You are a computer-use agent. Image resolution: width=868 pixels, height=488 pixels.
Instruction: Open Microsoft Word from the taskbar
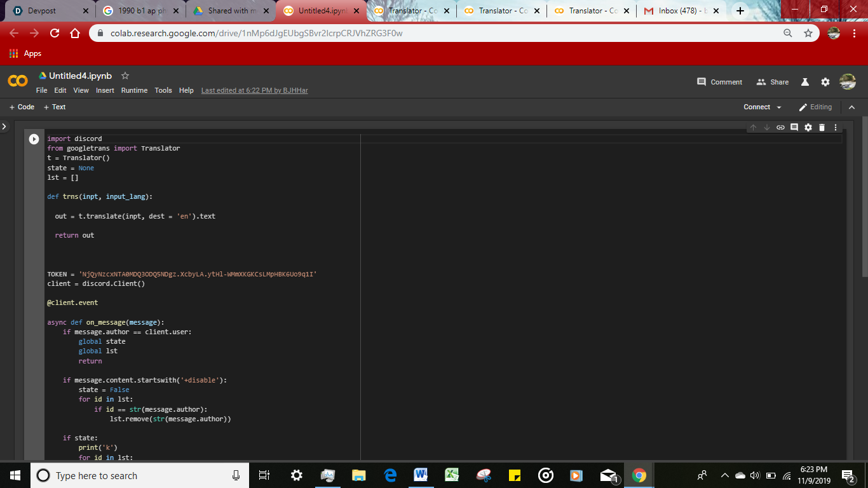point(421,475)
